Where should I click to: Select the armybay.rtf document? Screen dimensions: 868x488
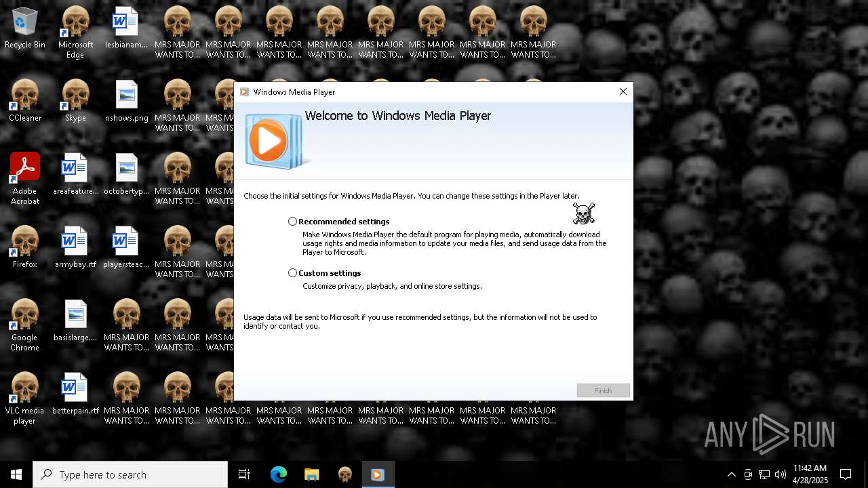point(75,248)
